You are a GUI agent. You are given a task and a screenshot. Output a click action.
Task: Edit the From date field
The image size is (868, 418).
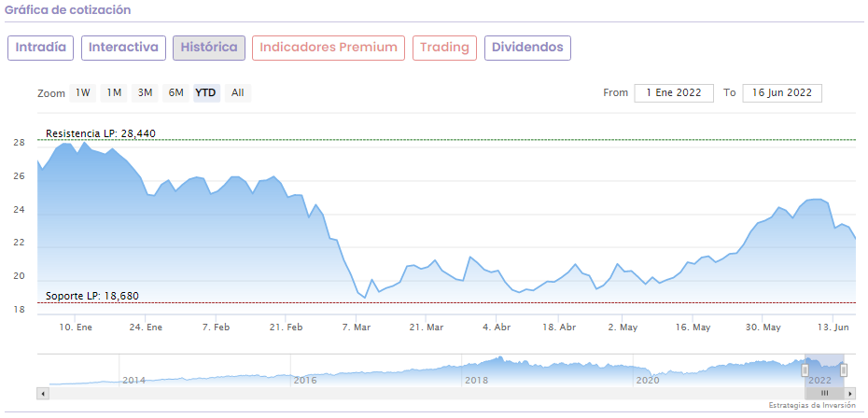[x=674, y=93]
